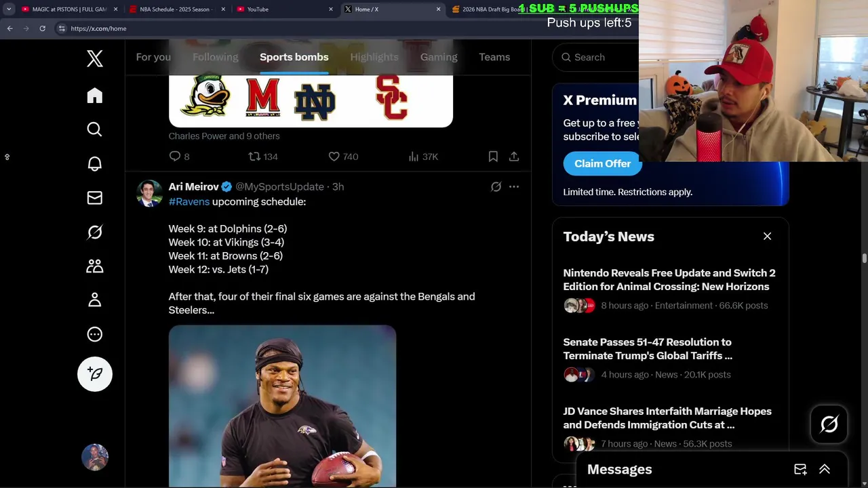Open Ari Meirov profile avatar

coord(149,193)
